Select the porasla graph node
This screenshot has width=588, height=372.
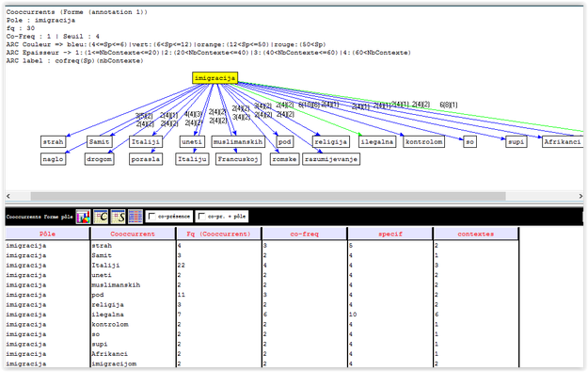tap(146, 159)
